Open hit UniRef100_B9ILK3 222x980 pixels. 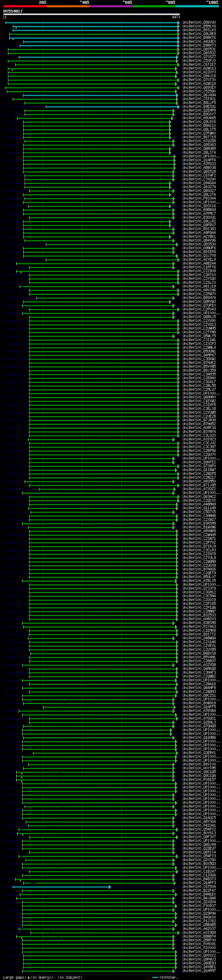199,30
